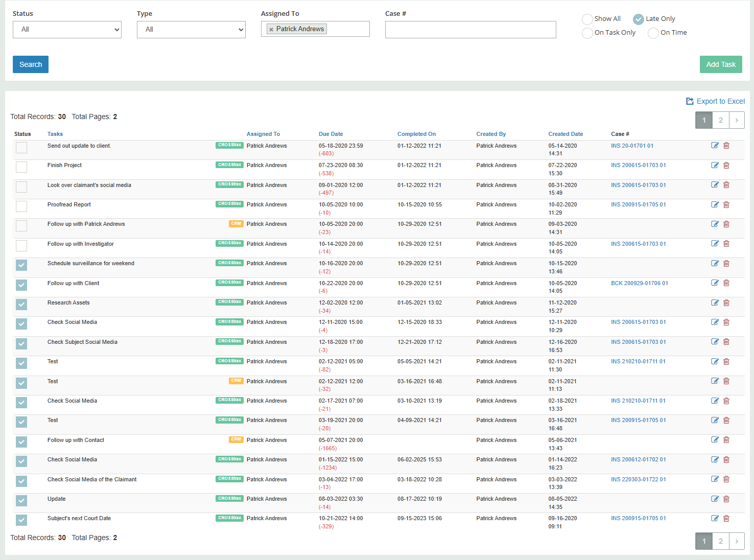Sort by Completed On column header
Image resolution: width=754 pixels, height=560 pixels.
417,134
